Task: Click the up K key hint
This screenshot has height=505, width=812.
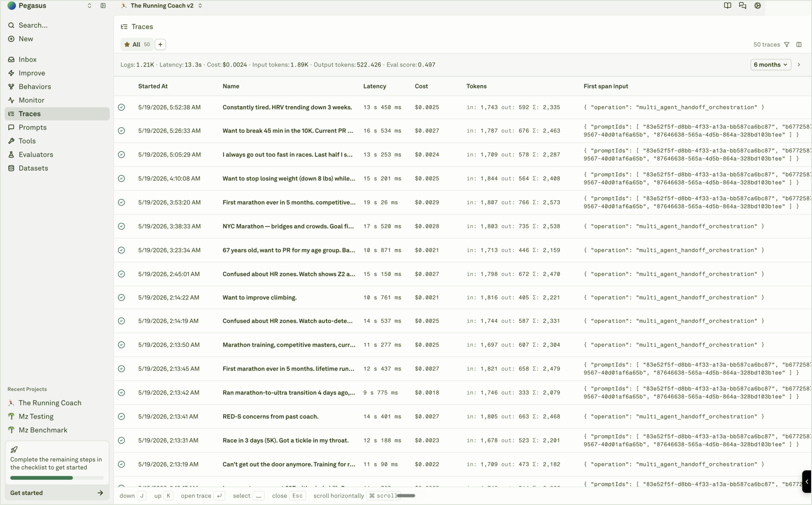Action: coord(168,496)
